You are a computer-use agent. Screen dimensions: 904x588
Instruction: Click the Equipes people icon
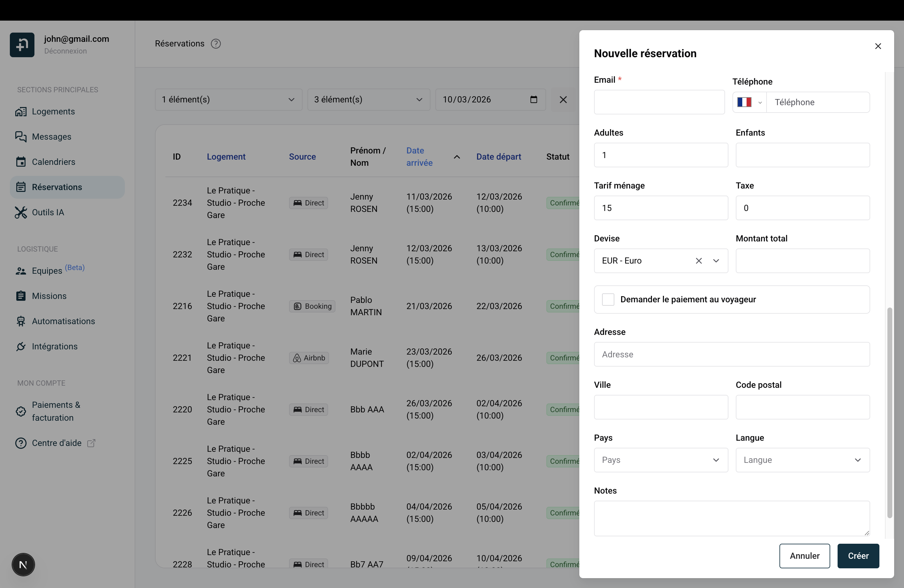(21, 271)
